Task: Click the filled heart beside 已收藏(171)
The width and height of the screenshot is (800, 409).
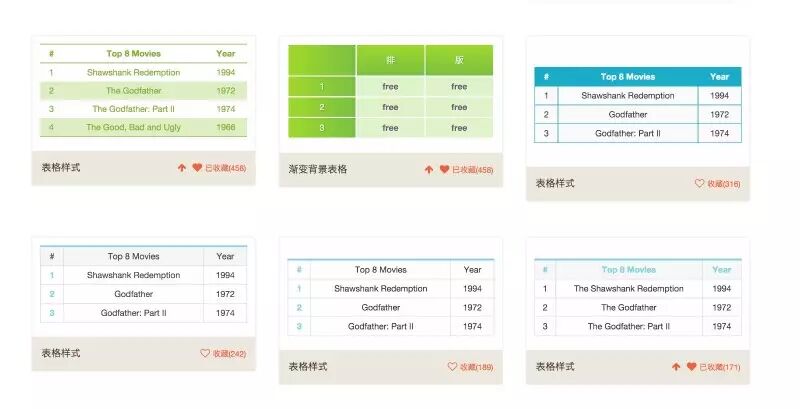Action: (691, 367)
